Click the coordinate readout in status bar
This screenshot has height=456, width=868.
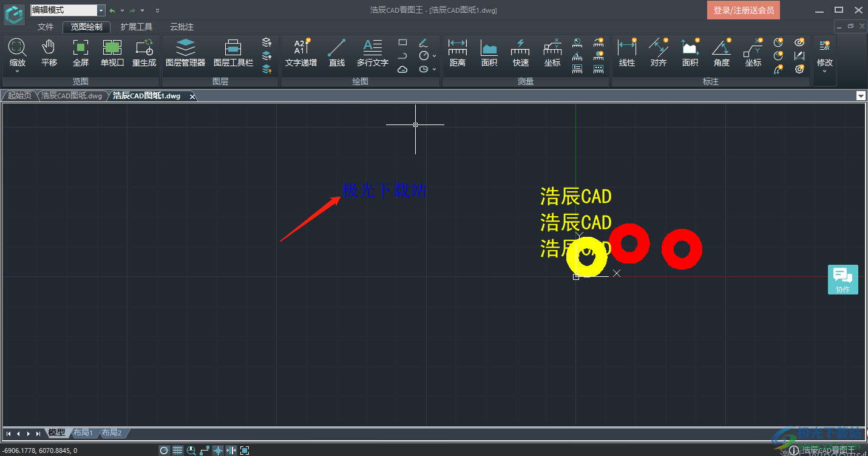point(40,451)
